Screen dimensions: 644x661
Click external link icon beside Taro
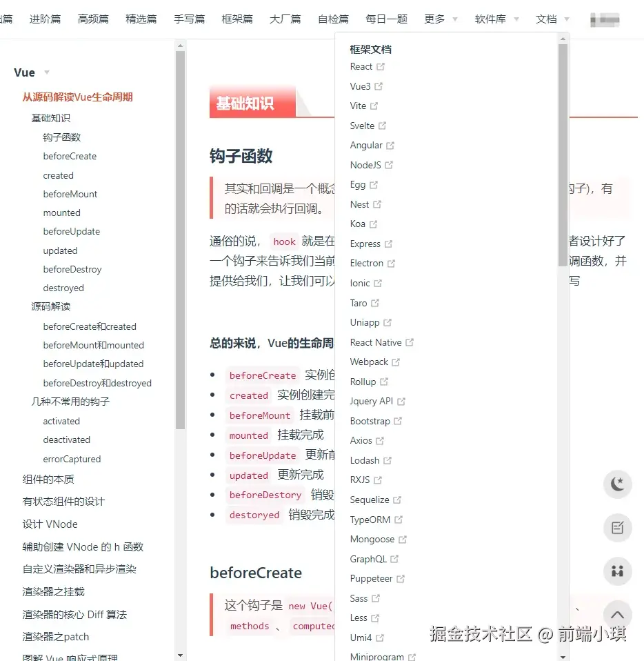tap(375, 303)
